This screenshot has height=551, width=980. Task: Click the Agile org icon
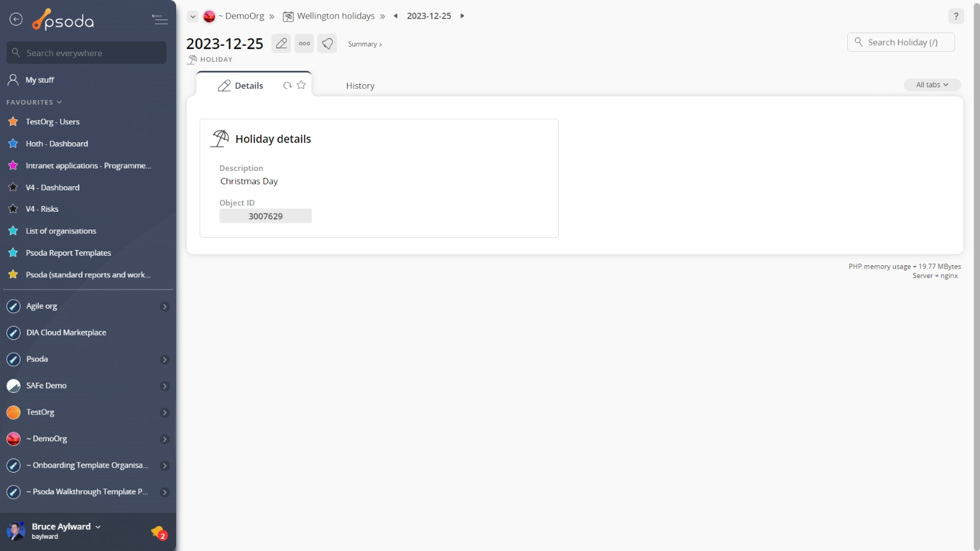13,307
